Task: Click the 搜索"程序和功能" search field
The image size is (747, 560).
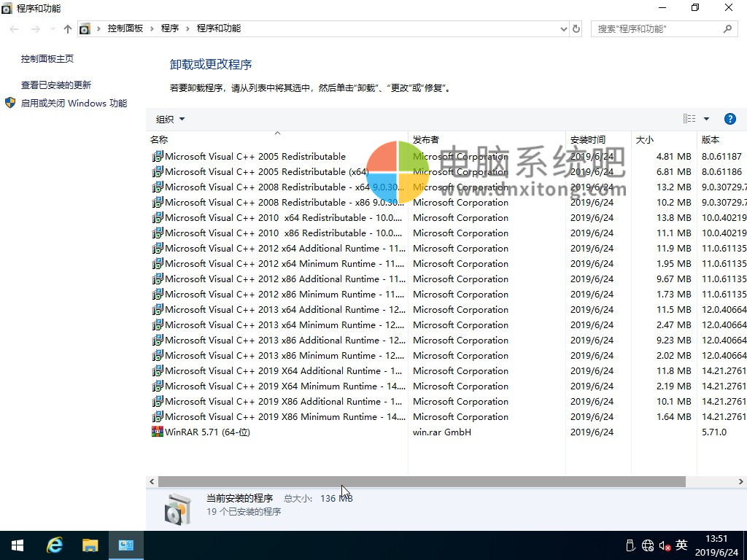Action: point(664,29)
